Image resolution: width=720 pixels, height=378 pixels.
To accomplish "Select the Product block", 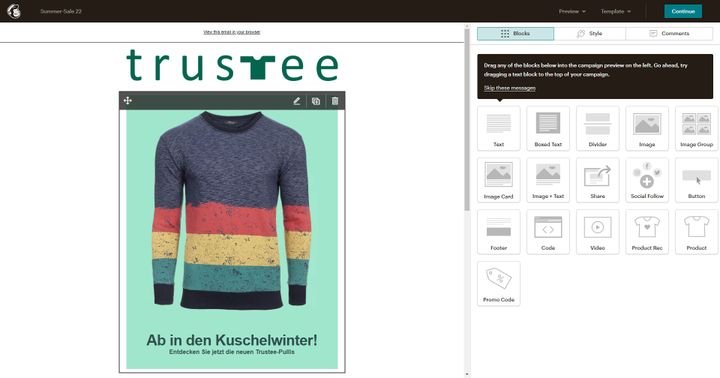I will coord(697,232).
